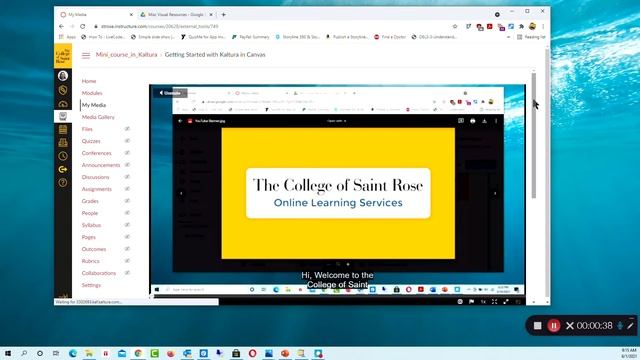640x360 pixels.
Task: Click the hamburger course menu toggle
Action: click(x=86, y=55)
